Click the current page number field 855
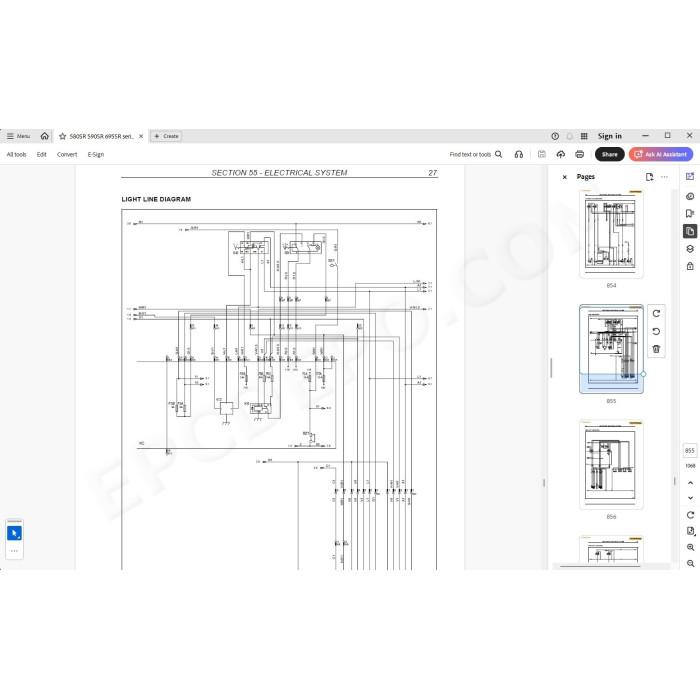Screen dimensions: 700x700 point(690,450)
